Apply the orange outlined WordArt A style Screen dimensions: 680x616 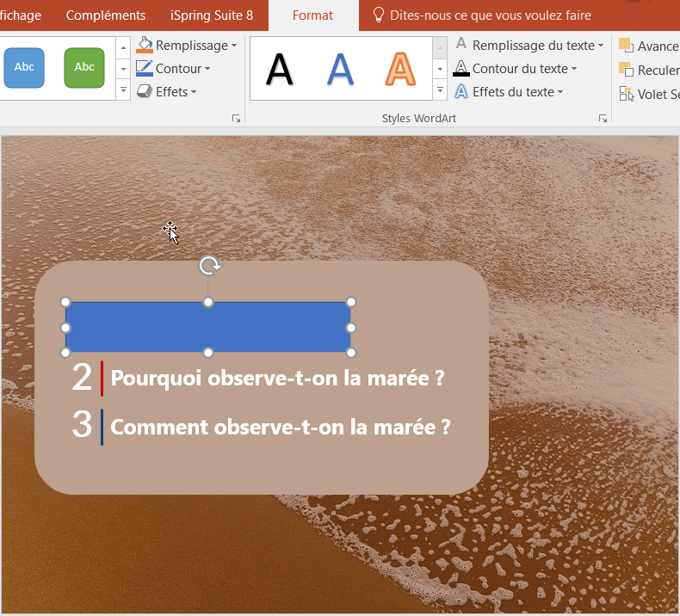click(399, 69)
